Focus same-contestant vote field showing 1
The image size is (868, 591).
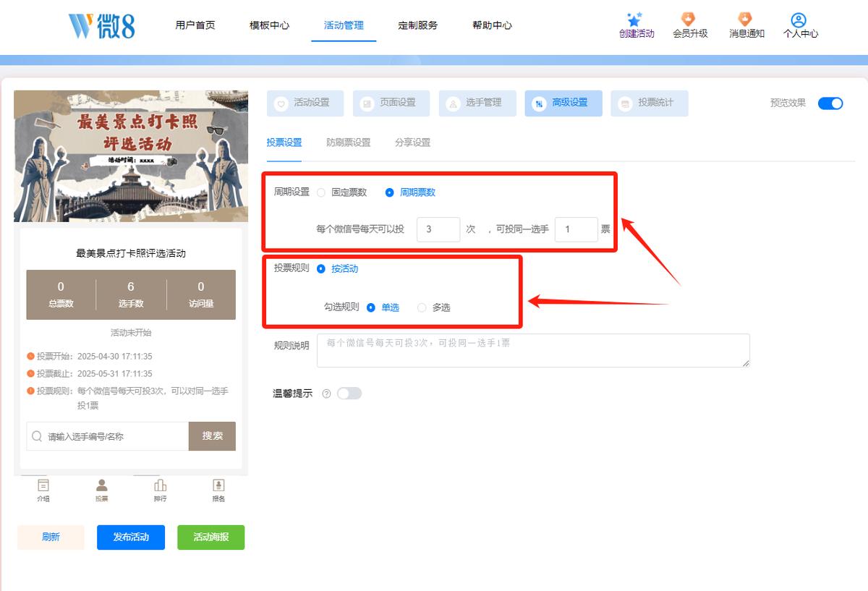pos(576,229)
